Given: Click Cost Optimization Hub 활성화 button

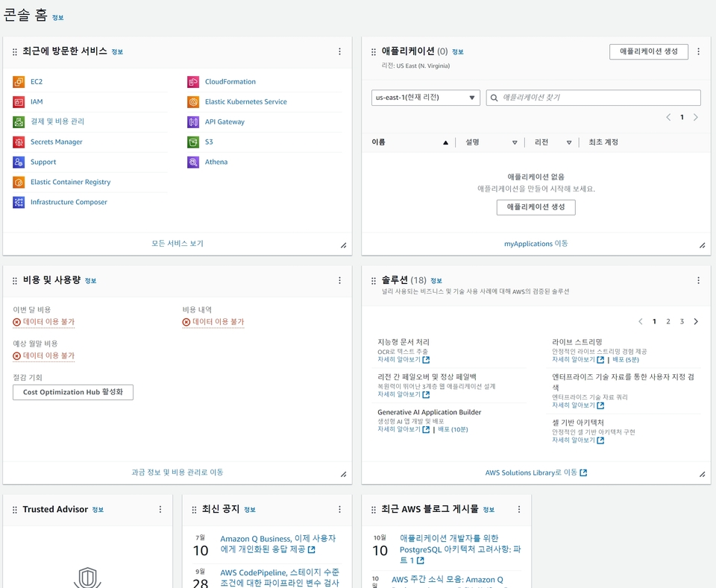Looking at the screenshot, I should (73, 392).
